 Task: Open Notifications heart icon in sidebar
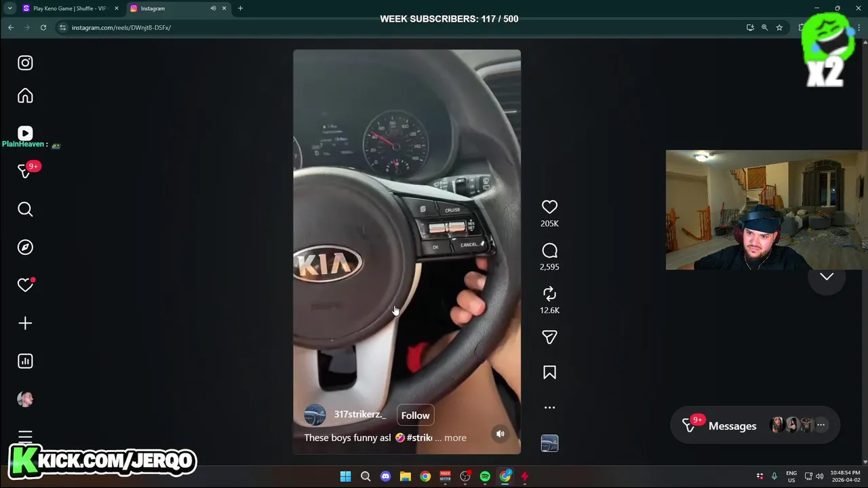(25, 285)
